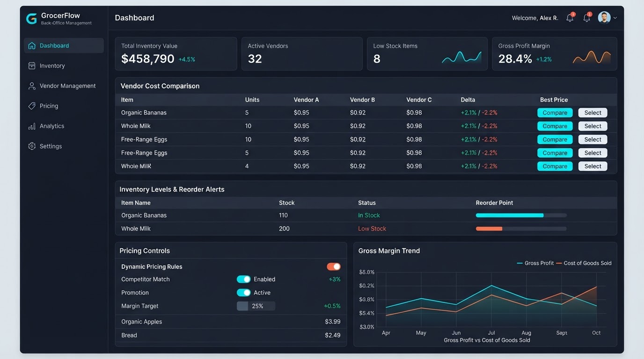Go to Dashboard in the sidebar
Image resolution: width=644 pixels, height=359 pixels.
click(64, 46)
